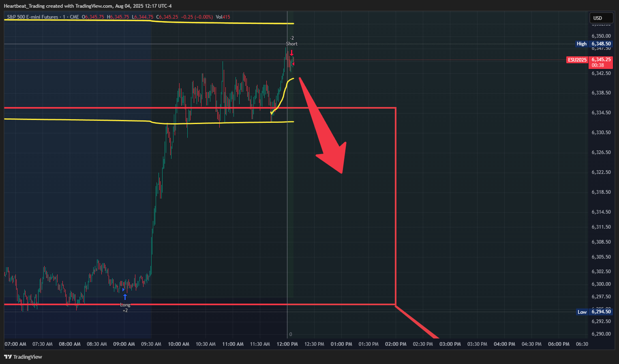The height and width of the screenshot is (364, 619).
Task: Click the 6,314.50 price axis label
Action: point(601,212)
